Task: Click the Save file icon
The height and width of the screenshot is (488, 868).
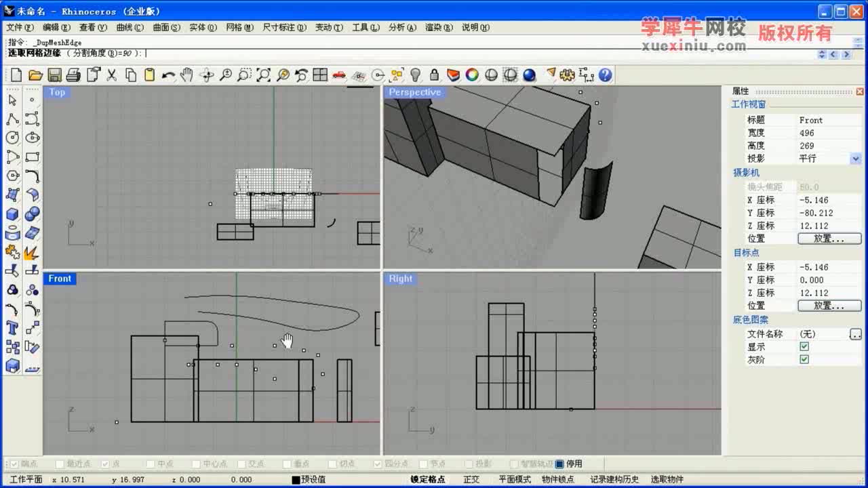Action: click(55, 75)
